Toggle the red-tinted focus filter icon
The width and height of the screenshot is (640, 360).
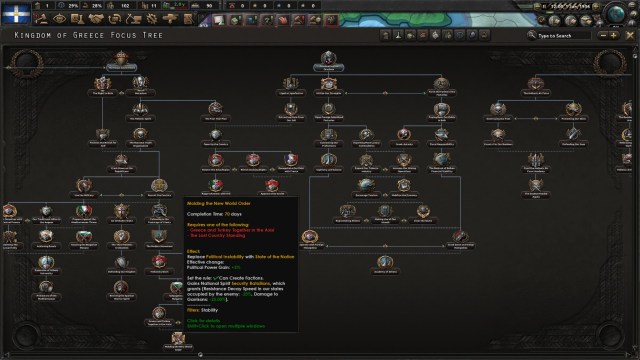423,36
